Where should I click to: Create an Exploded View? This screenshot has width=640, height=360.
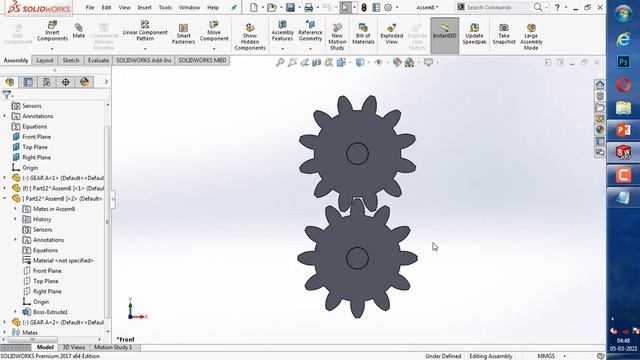[x=391, y=34]
